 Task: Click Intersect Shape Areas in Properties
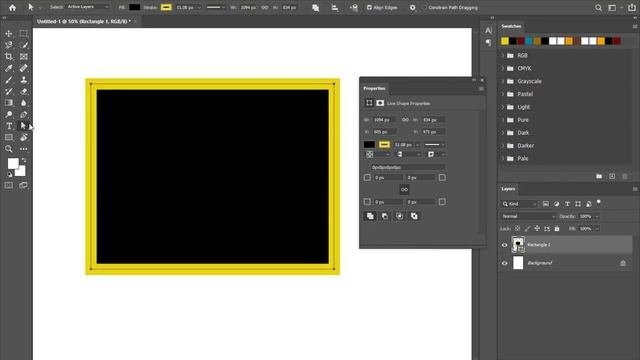tap(399, 216)
